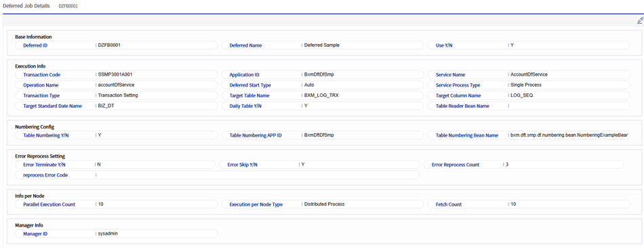Click the Manager Info section heading
Screen dimensions: 644x249
pyautogui.click(x=29, y=225)
